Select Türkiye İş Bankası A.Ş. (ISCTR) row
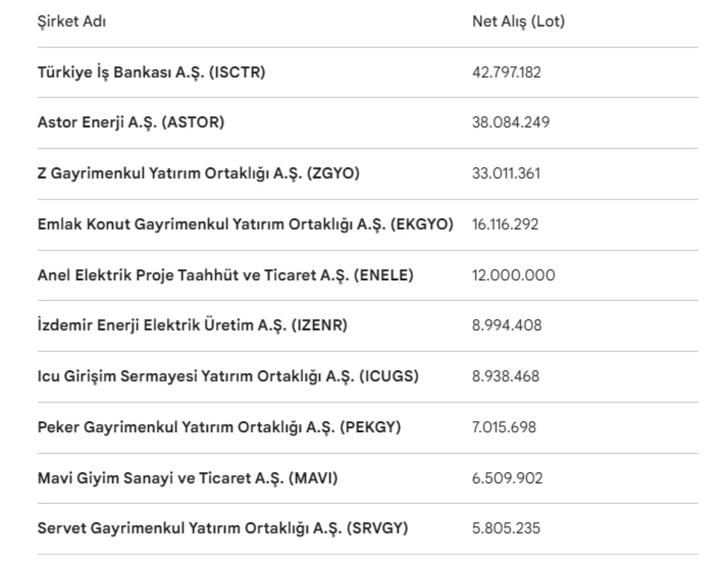The height and width of the screenshot is (566, 728). coord(151,72)
